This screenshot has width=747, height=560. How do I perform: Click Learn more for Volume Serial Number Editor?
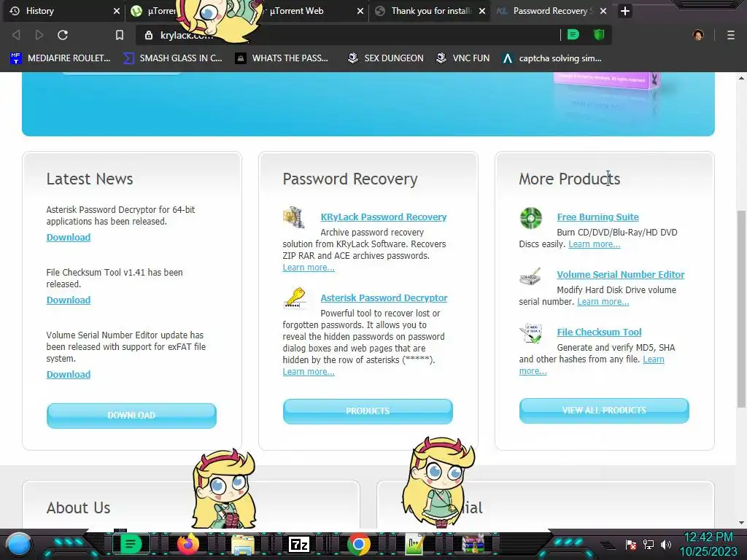pyautogui.click(x=603, y=302)
